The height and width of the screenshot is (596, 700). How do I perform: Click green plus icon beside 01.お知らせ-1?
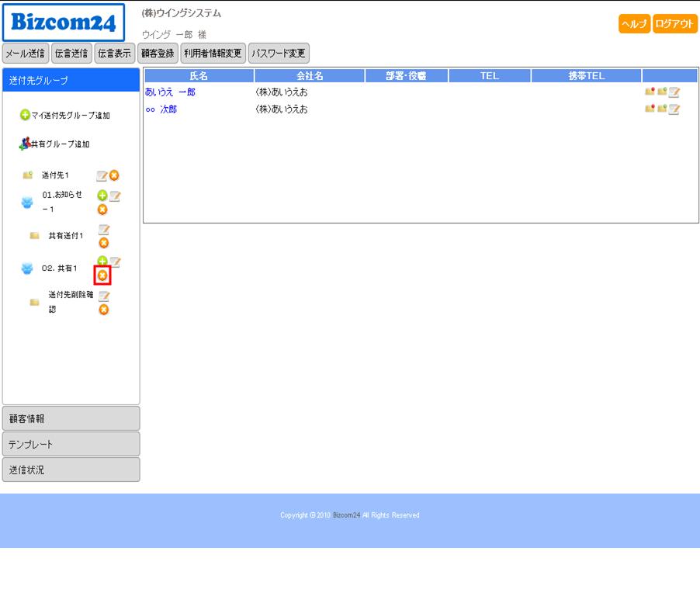coord(102,196)
